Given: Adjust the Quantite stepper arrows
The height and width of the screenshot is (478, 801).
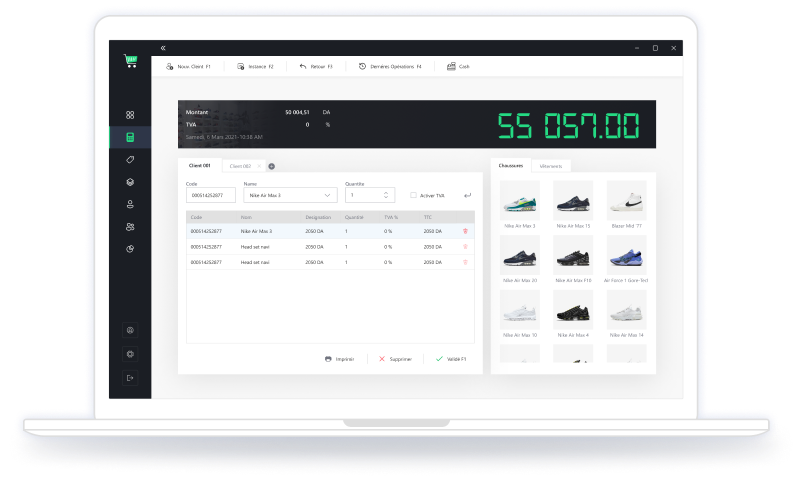Looking at the screenshot, I should click(x=388, y=196).
